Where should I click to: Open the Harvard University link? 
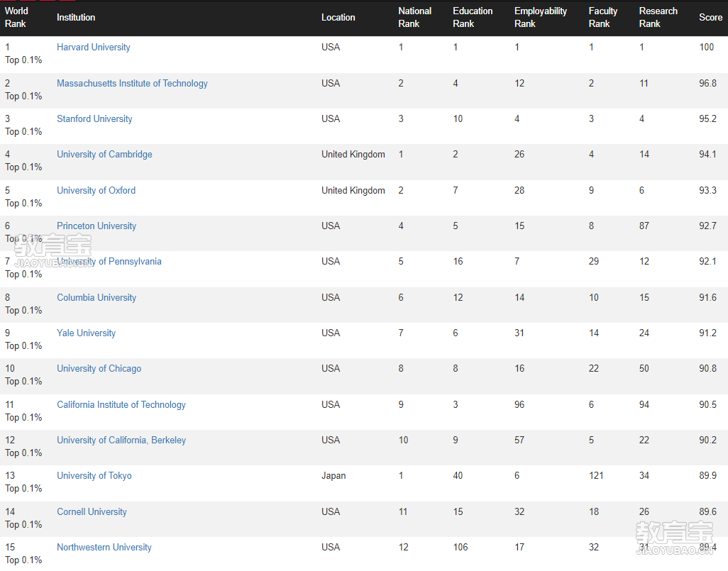tap(94, 48)
